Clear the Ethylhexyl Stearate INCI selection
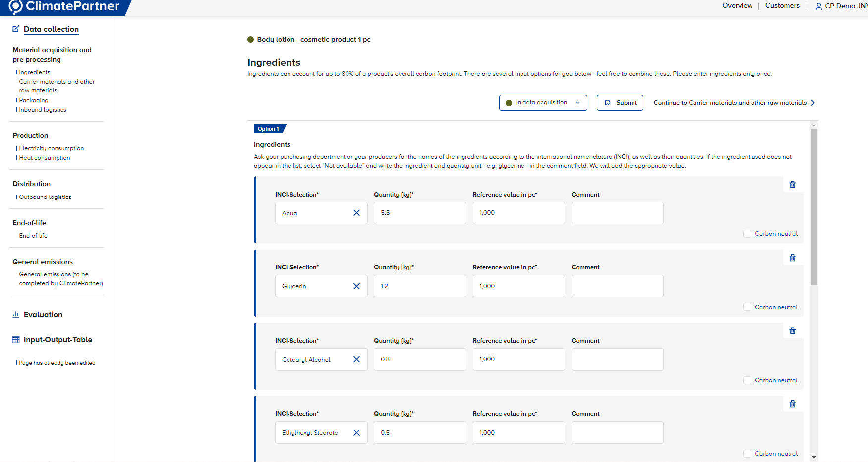This screenshot has height=462, width=868. [356, 433]
